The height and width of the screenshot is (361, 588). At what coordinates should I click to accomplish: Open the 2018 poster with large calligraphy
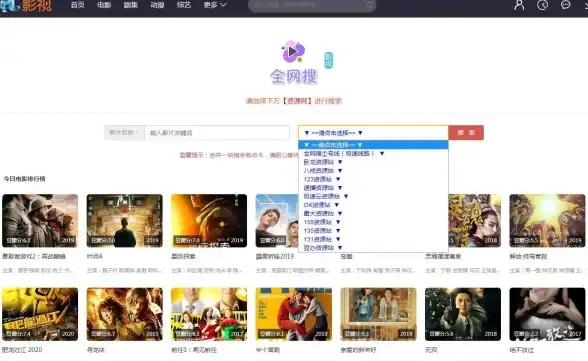475,221
